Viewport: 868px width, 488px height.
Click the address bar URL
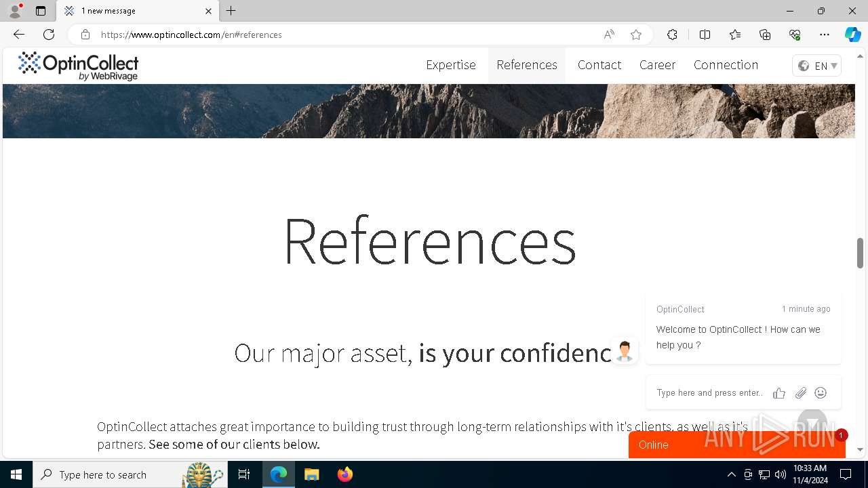click(191, 35)
